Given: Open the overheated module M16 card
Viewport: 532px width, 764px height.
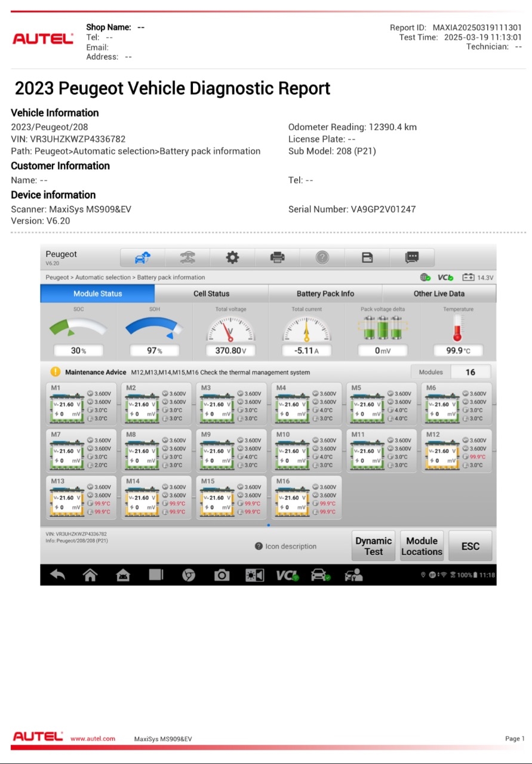Looking at the screenshot, I should tap(306, 497).
